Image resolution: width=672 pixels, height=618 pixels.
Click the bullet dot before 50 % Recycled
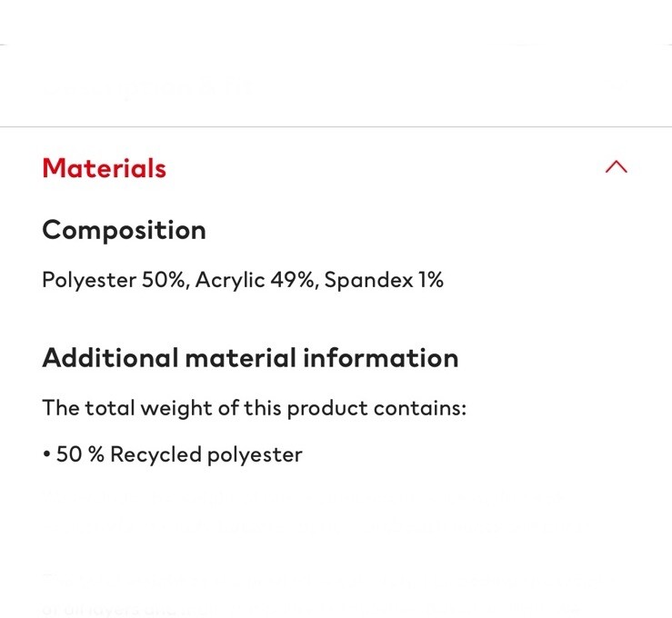click(x=46, y=454)
